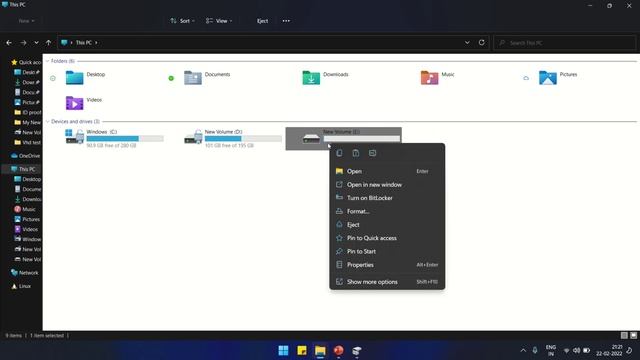
Task: Select the New Volume (D:) drive
Action: pos(233,138)
